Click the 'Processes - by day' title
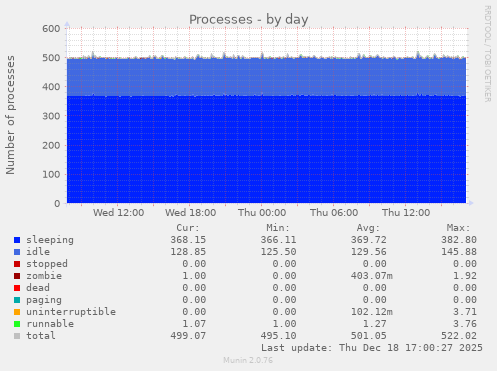The width and height of the screenshot is (497, 371). pos(249,19)
